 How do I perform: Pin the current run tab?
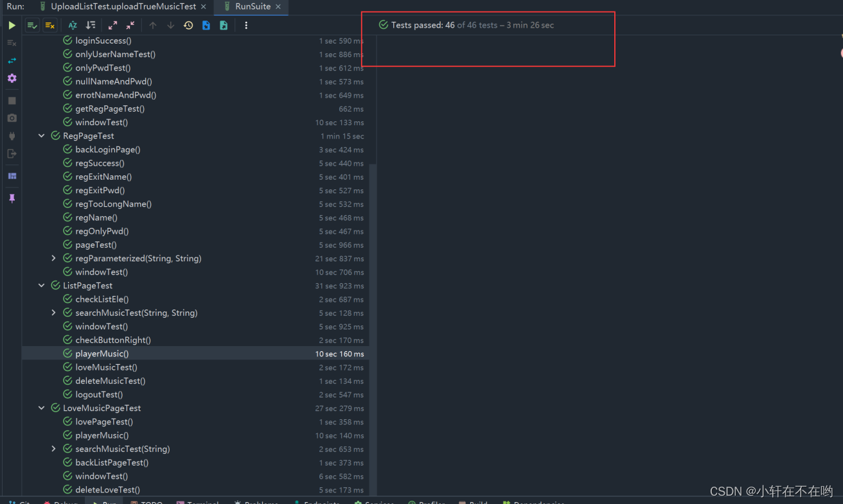click(12, 198)
